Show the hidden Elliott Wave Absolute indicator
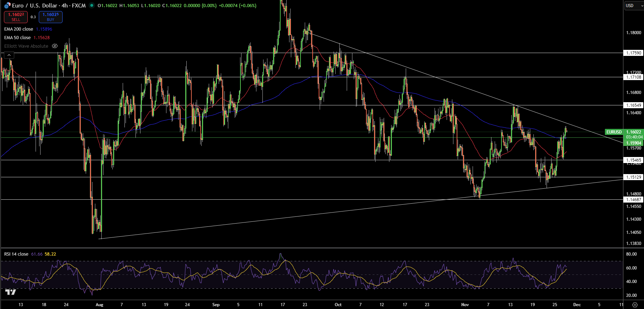The width and height of the screenshot is (644, 309). (55, 46)
